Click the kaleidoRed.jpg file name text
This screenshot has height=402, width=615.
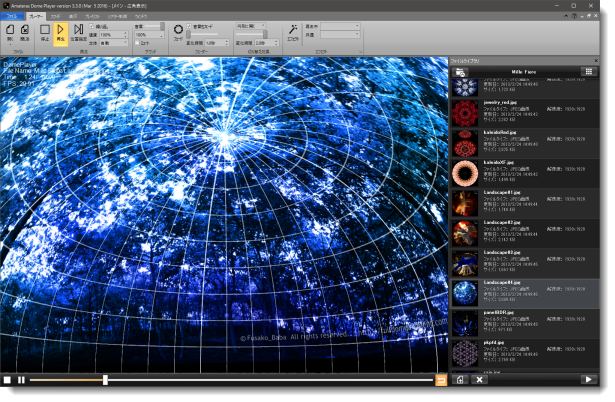coord(499,133)
